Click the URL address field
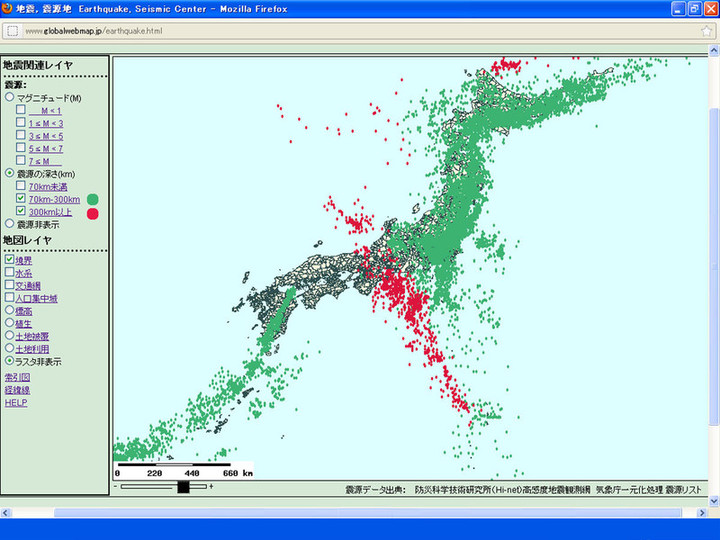The image size is (720, 540). pyautogui.click(x=350, y=31)
